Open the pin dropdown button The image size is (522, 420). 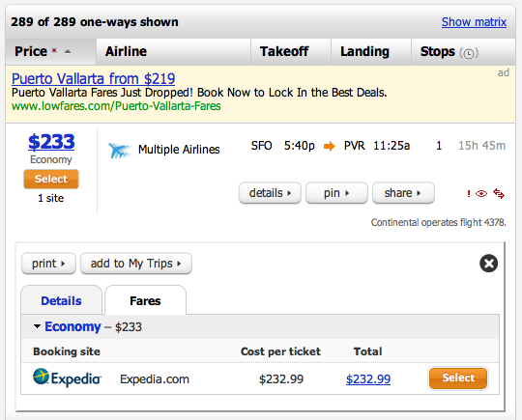coord(336,193)
